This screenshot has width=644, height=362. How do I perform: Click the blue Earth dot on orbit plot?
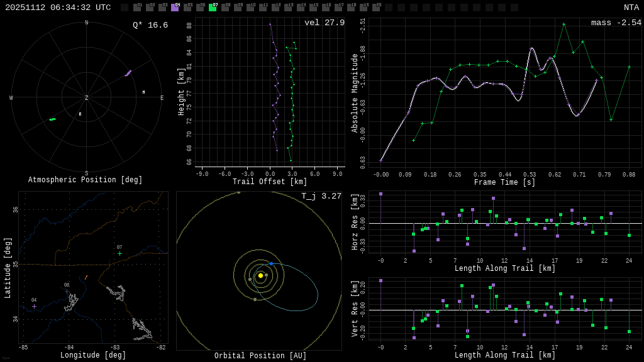point(271,264)
